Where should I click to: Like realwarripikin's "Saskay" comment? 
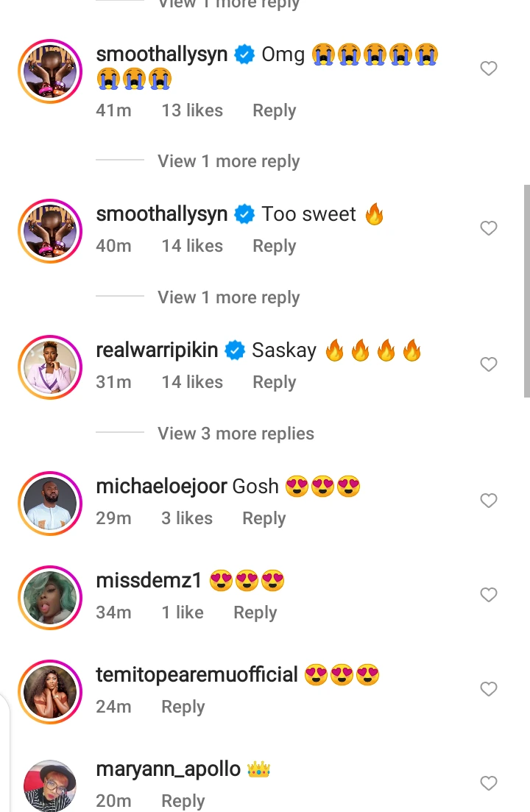pyautogui.click(x=489, y=365)
